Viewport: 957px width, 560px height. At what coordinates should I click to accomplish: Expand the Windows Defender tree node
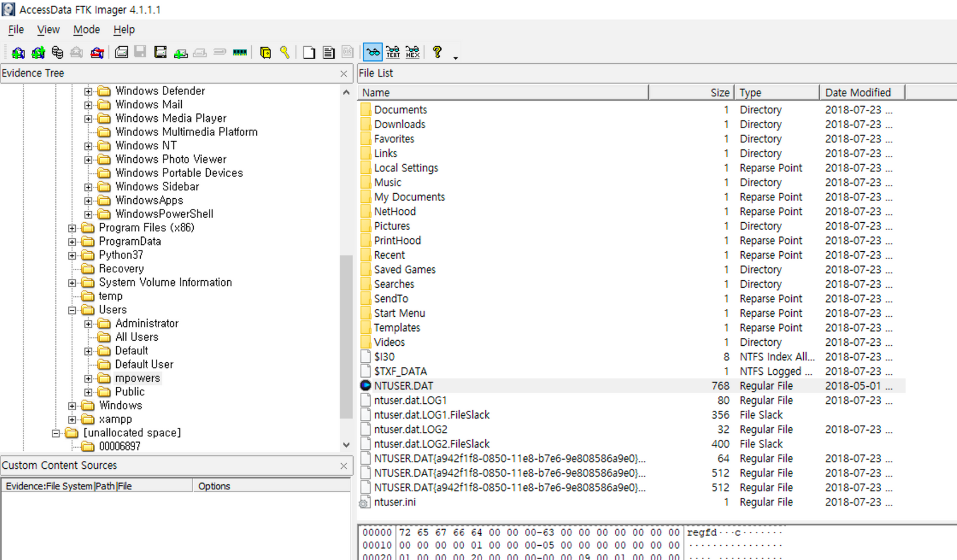point(88,91)
